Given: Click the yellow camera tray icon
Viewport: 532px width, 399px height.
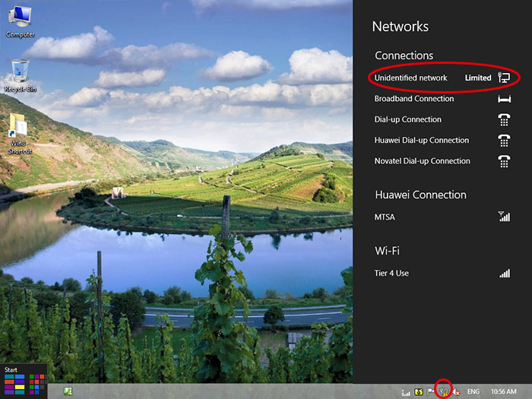Looking at the screenshot, I should coord(419,392).
